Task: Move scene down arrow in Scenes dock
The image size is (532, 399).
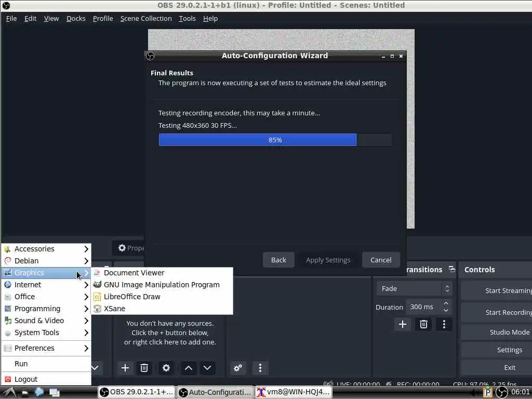Action: (x=95, y=368)
